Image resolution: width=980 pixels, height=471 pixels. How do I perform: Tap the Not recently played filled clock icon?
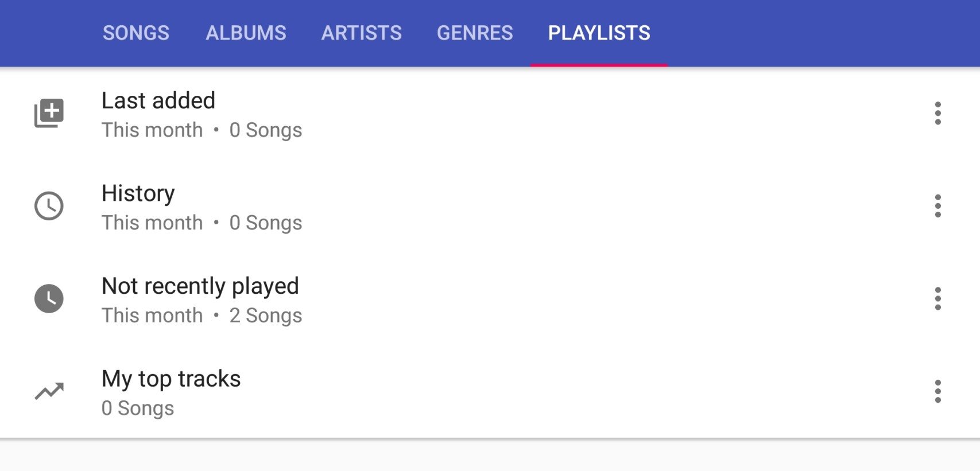(x=49, y=298)
